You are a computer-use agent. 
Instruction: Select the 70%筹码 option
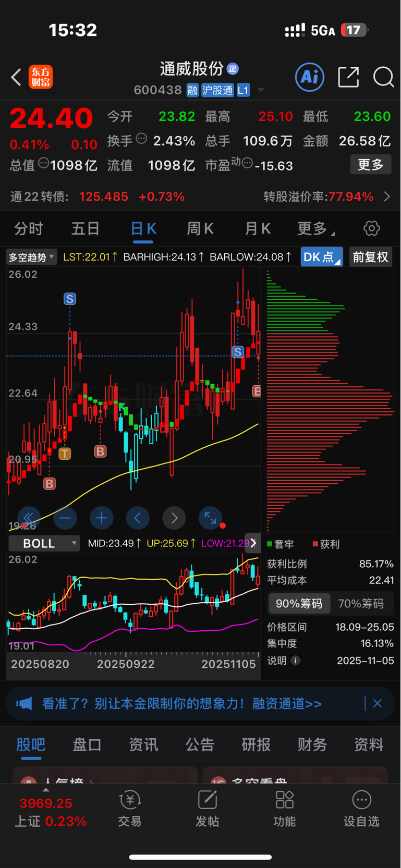[361, 604]
